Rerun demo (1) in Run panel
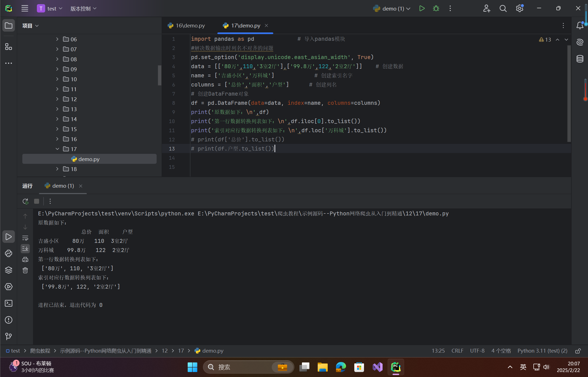588x377 pixels. (26, 201)
